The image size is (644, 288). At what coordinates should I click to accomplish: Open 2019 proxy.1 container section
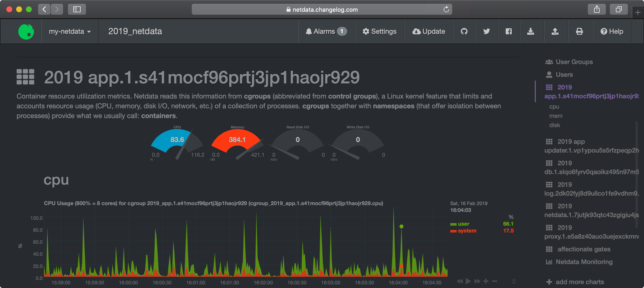coord(592,232)
